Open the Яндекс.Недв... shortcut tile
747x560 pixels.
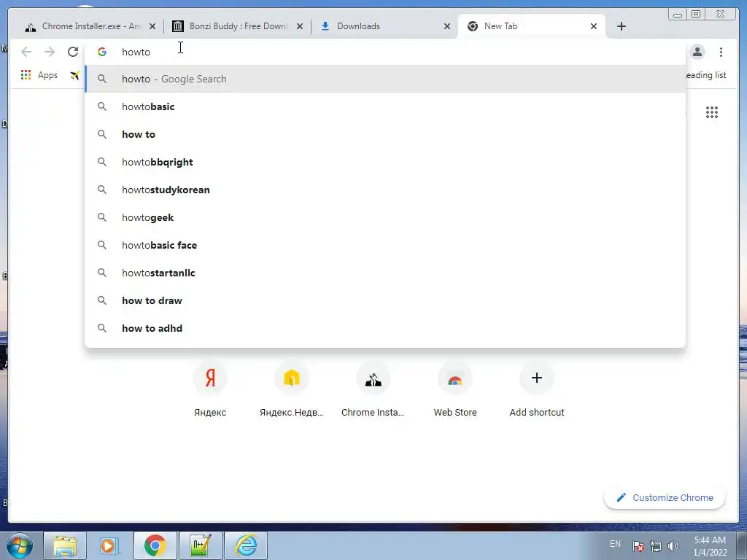292,389
